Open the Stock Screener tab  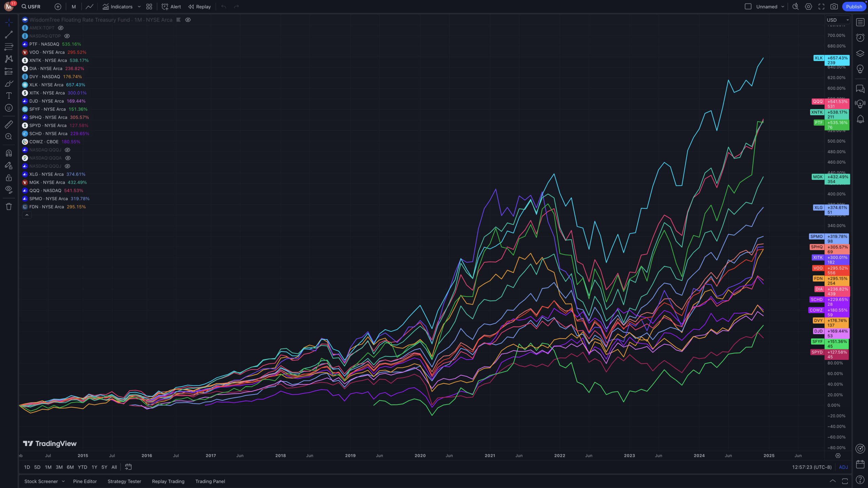click(41, 481)
